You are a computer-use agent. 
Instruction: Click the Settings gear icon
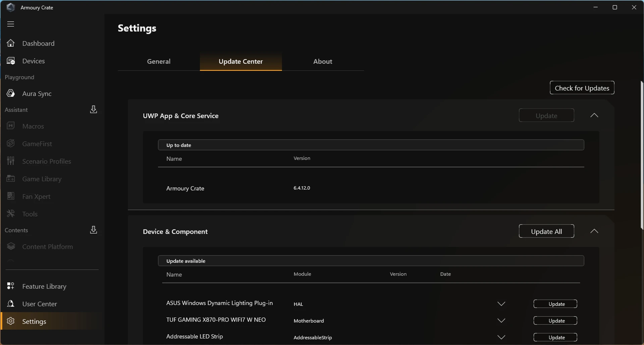11,321
